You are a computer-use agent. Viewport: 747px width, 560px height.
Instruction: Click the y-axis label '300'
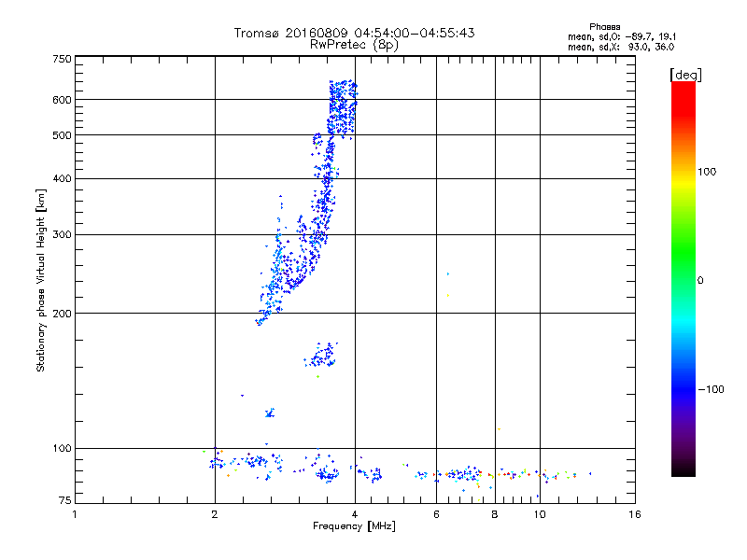(62, 235)
